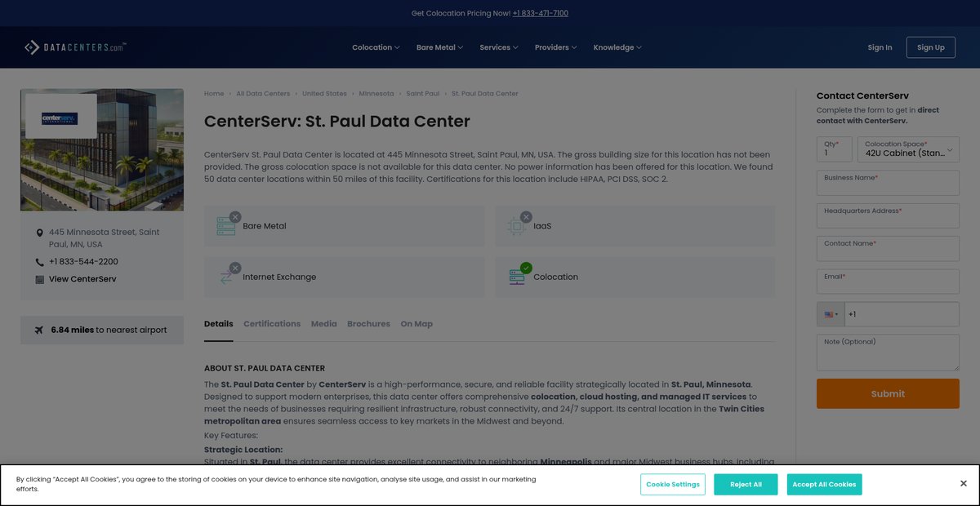Click the "CenterServ: St. Paul Data Center" heading
Viewport: 980px width, 506px height.
337,122
